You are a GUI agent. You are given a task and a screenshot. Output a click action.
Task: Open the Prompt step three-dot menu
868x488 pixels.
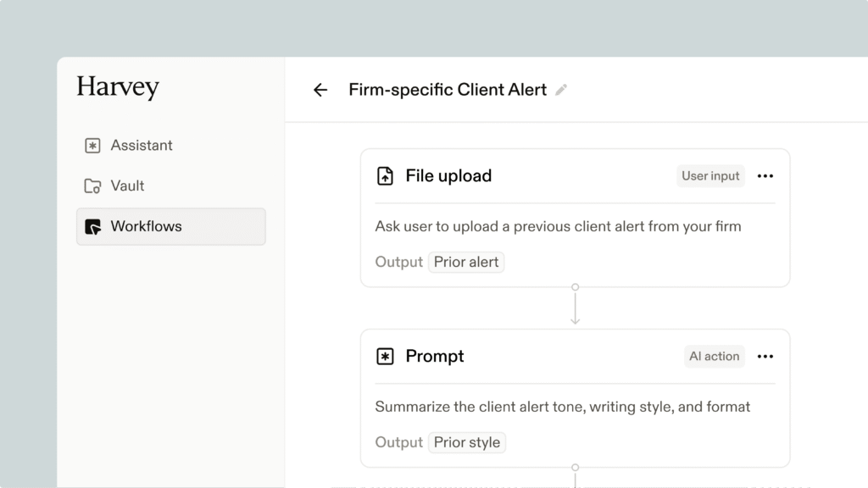coord(765,357)
